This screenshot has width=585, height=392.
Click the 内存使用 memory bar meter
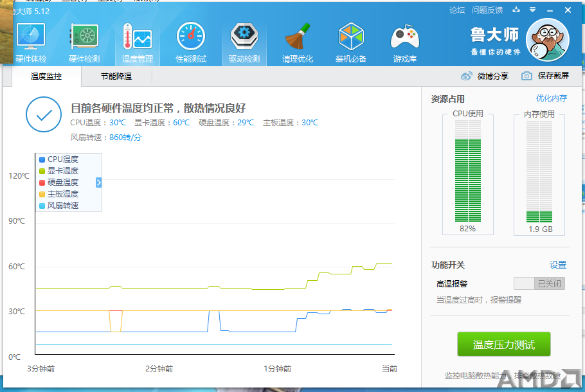click(x=539, y=171)
